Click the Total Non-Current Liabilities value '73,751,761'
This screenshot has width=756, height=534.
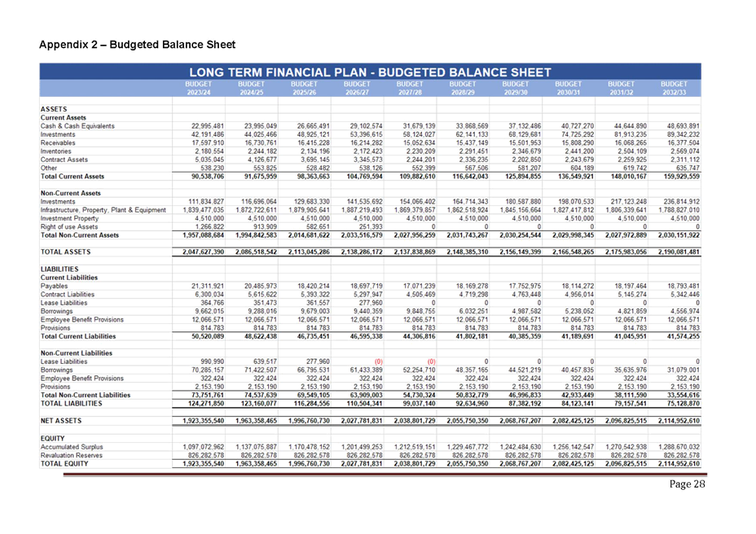[208, 395]
